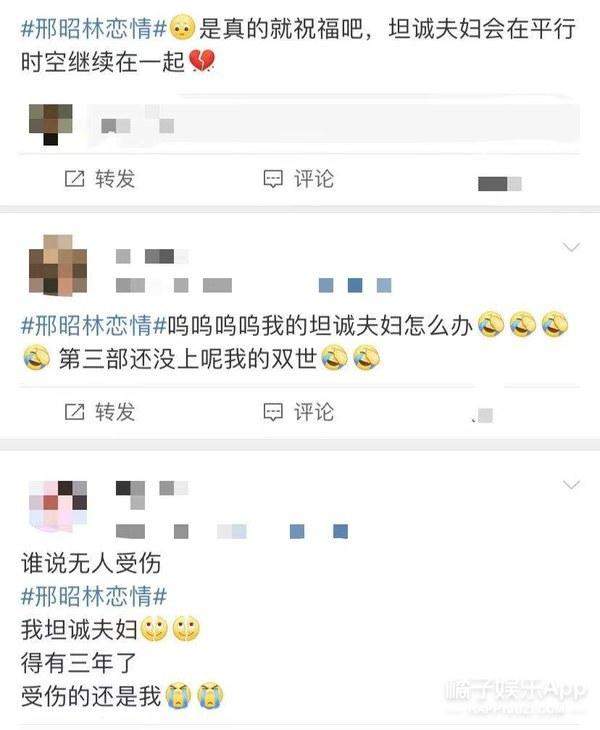This screenshot has width=600, height=730.
Task: Open the quoted repost card avatar
Action: click(51, 125)
